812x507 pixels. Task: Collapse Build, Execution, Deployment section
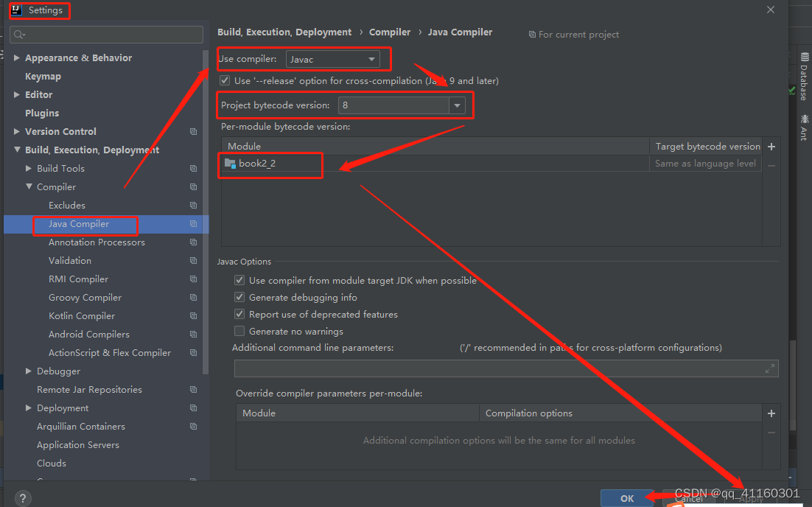pyautogui.click(x=17, y=150)
